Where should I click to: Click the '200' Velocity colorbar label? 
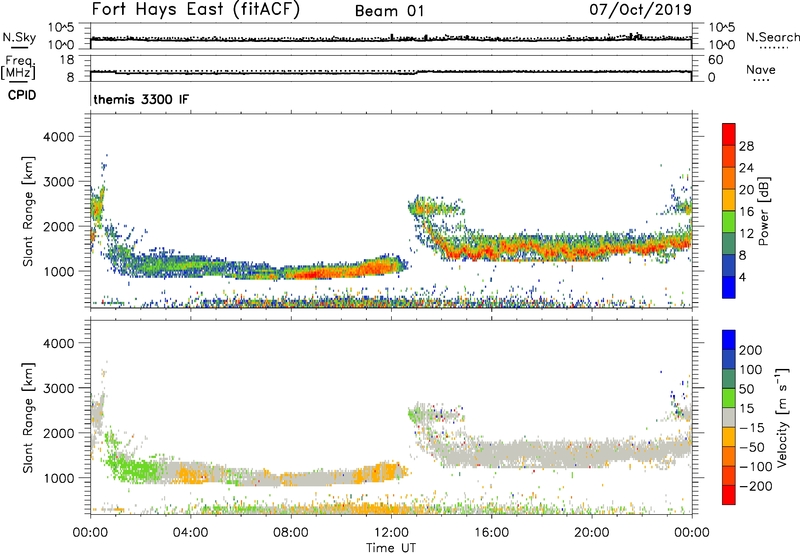pos(751,350)
